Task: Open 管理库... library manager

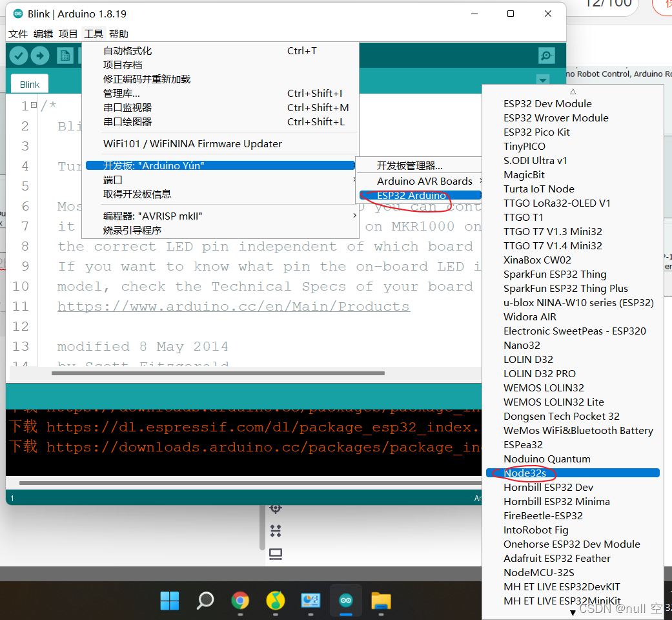Action: click(x=220, y=94)
